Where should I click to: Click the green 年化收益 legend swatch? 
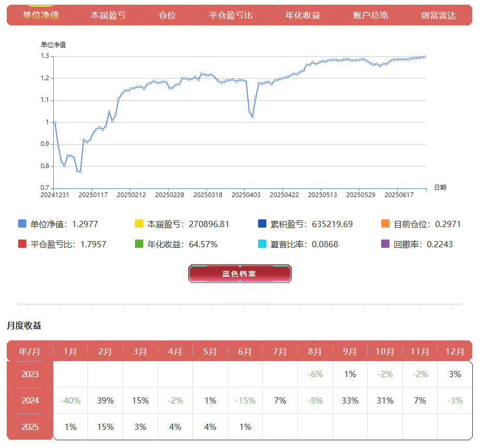[139, 244]
